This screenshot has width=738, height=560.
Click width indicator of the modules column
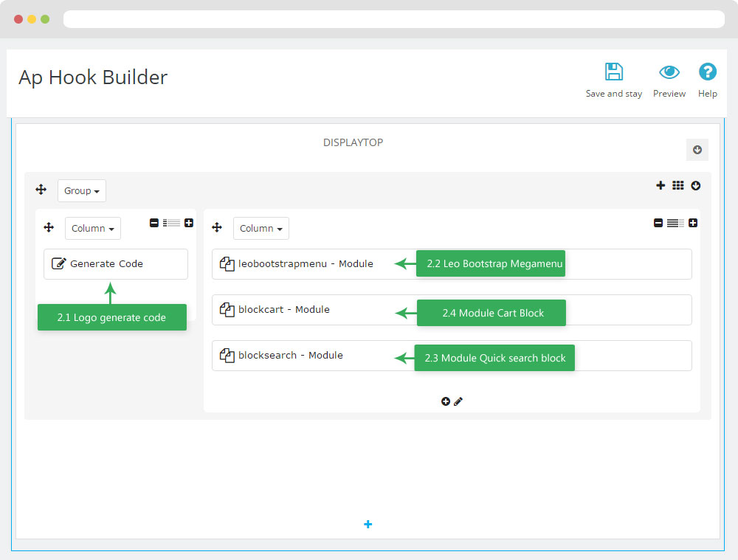click(675, 223)
